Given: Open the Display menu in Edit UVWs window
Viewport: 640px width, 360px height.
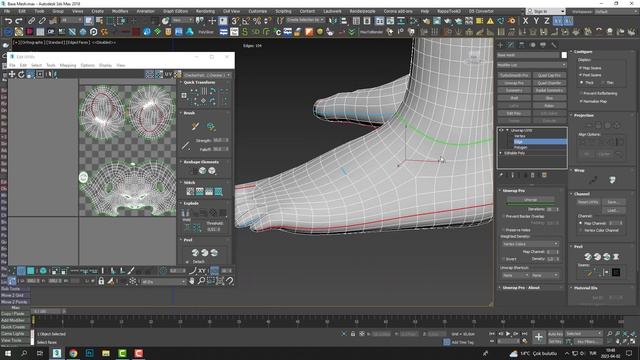Looking at the screenshot, I should (105, 65).
